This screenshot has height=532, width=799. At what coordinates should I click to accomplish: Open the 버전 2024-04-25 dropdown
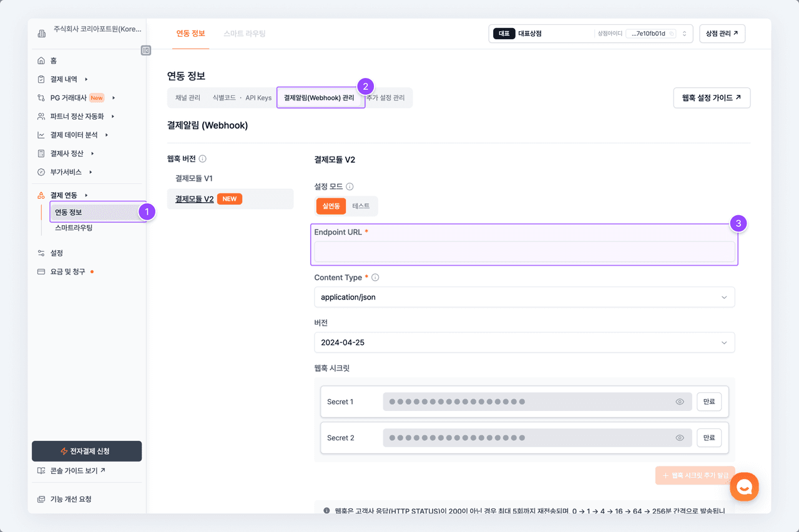click(524, 342)
